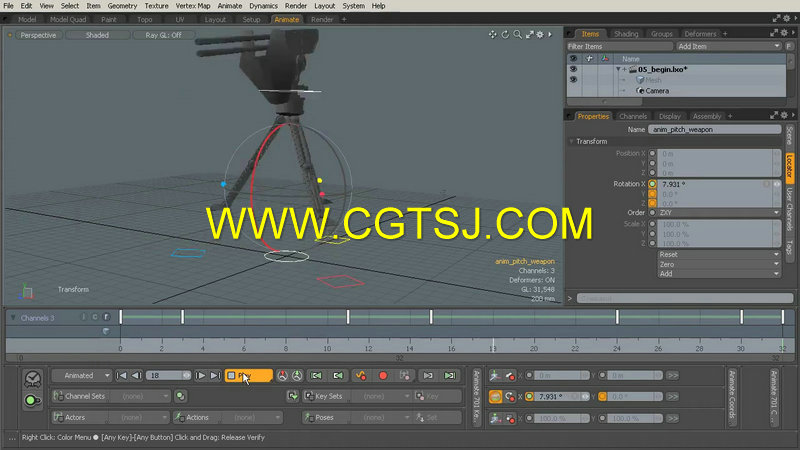Viewport: 800px width, 450px height.
Task: Toggle visibility eye of Mesh item
Action: tap(573, 80)
